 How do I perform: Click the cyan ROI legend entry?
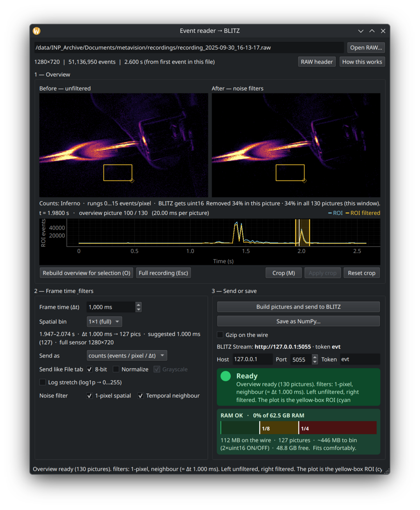[335, 213]
